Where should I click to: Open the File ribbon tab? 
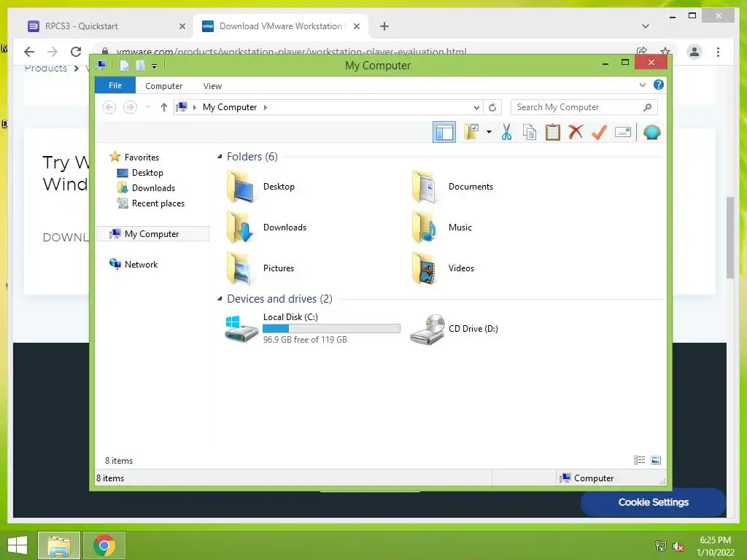tap(115, 85)
